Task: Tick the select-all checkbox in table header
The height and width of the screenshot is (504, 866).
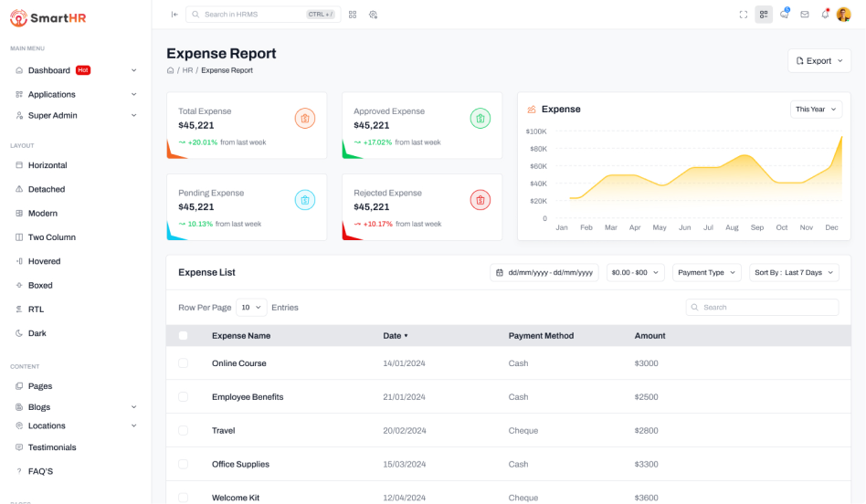Action: coord(183,336)
